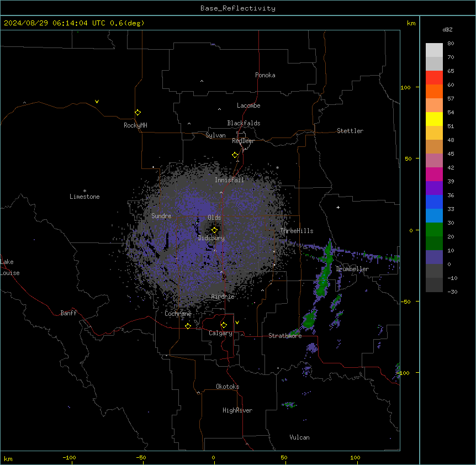Click the yellow diamond marker above Calgary label
The height and width of the screenshot is (465, 476).
(x=224, y=325)
